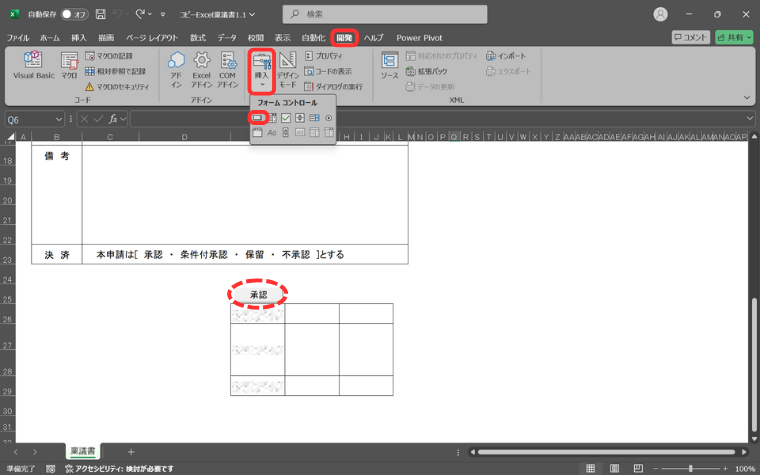Select the option button form control
Image resolution: width=760 pixels, height=475 pixels.
click(328, 118)
